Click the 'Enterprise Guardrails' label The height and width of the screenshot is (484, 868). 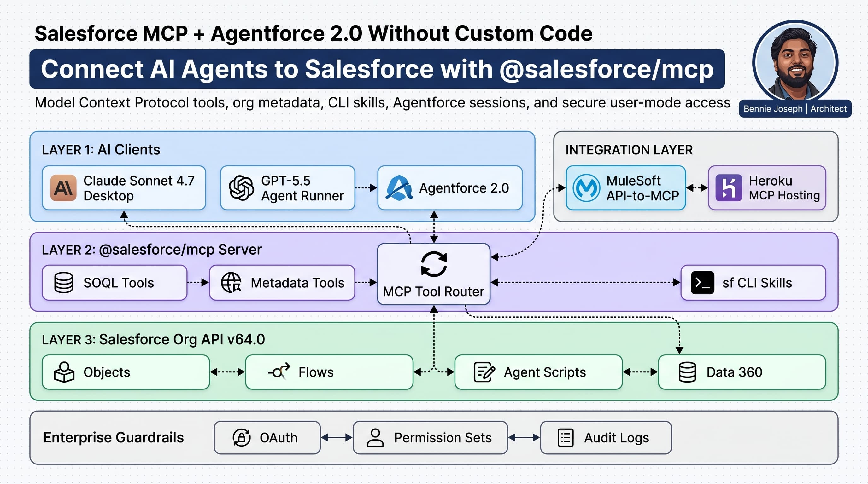click(x=114, y=437)
